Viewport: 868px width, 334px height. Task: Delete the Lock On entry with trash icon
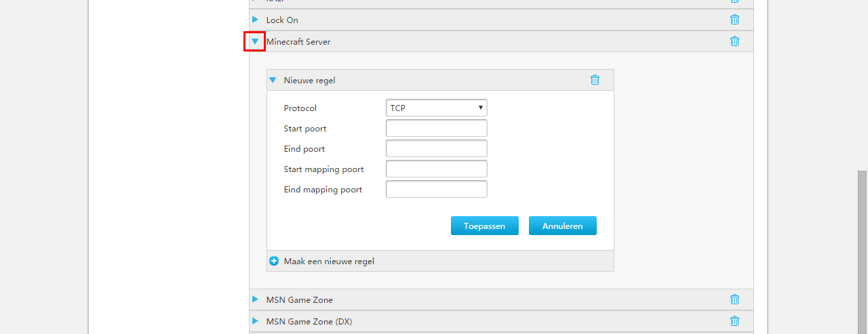tap(734, 20)
